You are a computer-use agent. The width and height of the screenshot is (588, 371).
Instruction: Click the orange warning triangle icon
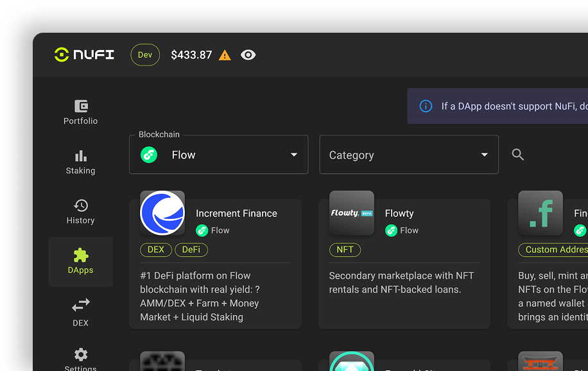coord(225,55)
